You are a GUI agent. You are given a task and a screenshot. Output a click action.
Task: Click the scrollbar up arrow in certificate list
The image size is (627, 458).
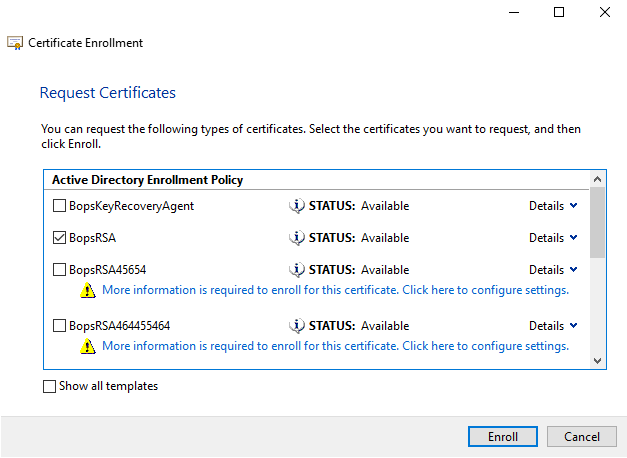(598, 180)
